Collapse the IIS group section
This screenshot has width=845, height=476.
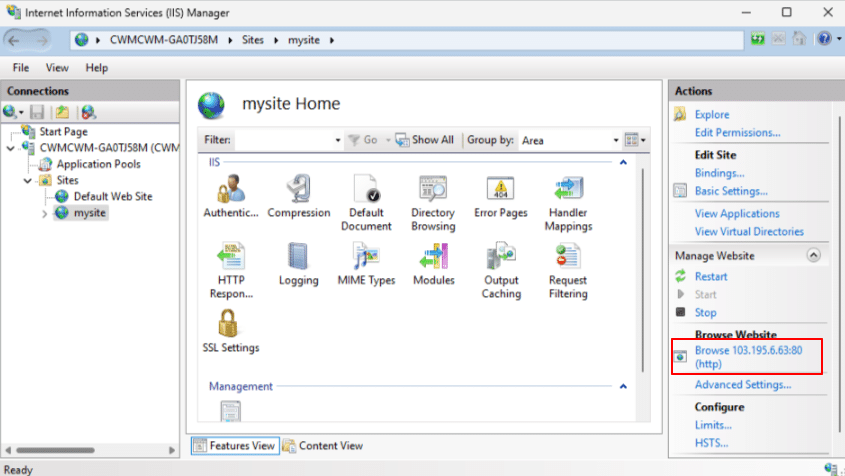624,162
